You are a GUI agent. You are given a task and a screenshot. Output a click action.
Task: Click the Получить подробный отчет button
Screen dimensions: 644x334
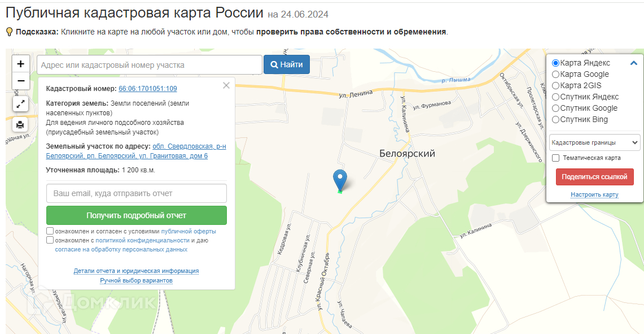(x=137, y=215)
